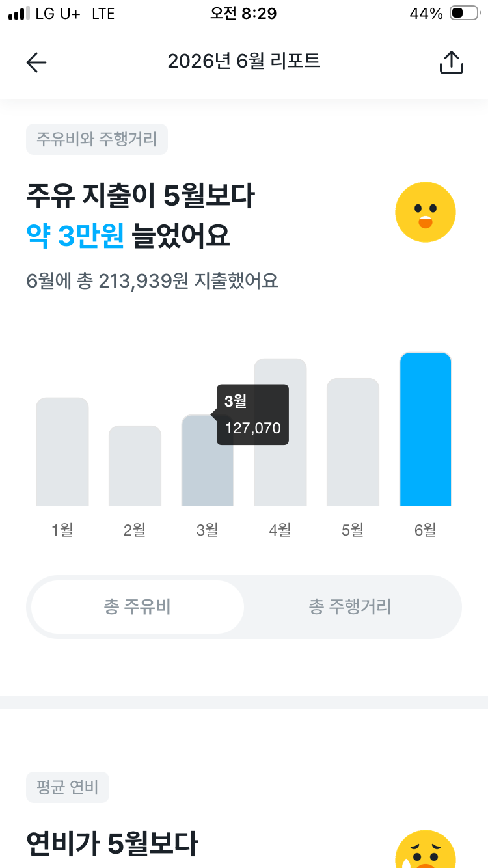
Task: Tap the 평균 연비 tag
Action: 68,787
